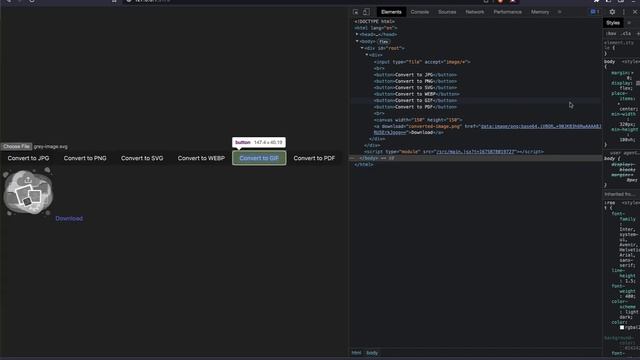Viewport: 640px width, 360px height.
Task: Switch to the Sources tab
Action: [447, 12]
